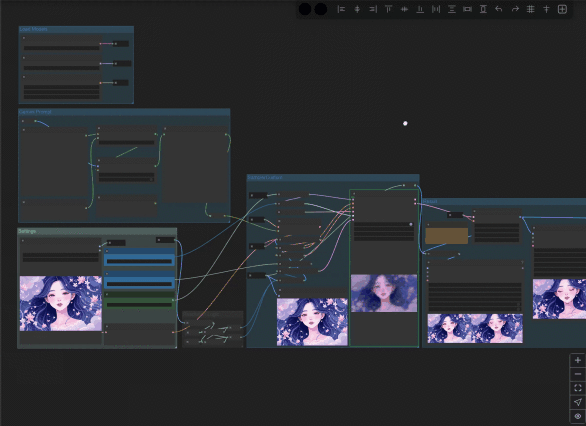Redo the alignment action

(x=515, y=9)
